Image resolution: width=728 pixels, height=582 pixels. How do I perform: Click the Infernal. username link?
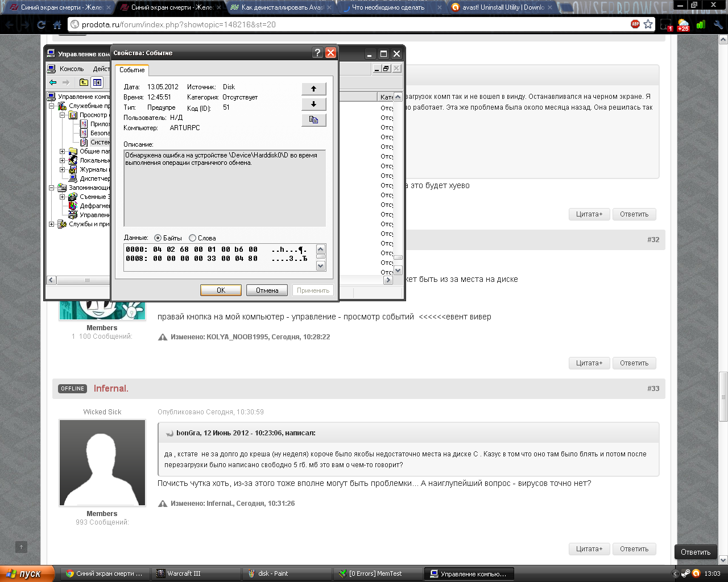(x=111, y=389)
